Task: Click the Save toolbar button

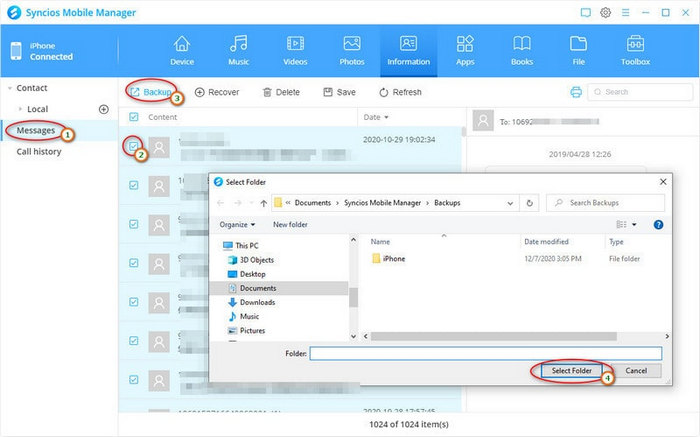Action: coord(340,92)
